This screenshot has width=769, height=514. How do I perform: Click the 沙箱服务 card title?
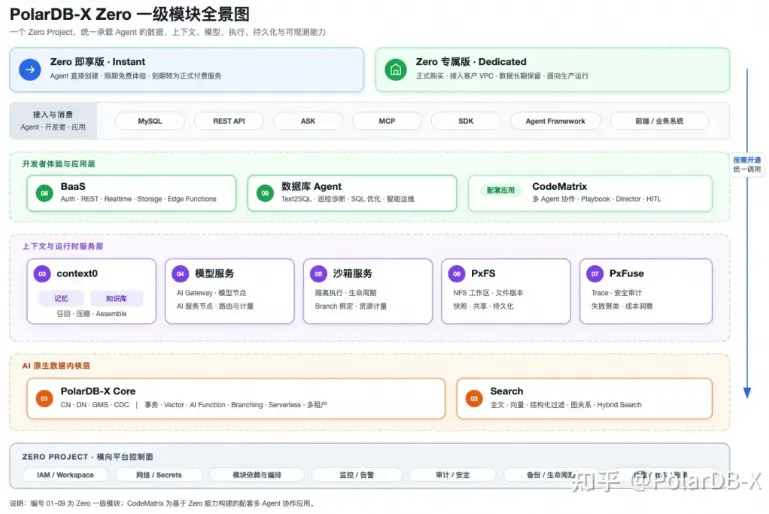tap(353, 273)
